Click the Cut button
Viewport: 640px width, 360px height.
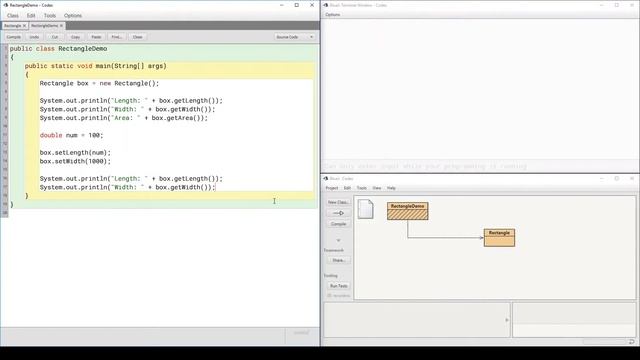coord(55,37)
